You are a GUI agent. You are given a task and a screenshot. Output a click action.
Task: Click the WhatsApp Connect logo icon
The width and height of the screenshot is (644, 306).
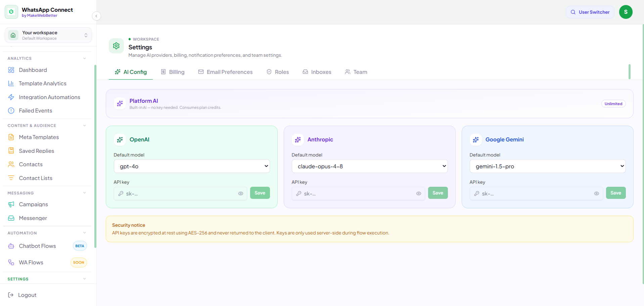coord(11,12)
